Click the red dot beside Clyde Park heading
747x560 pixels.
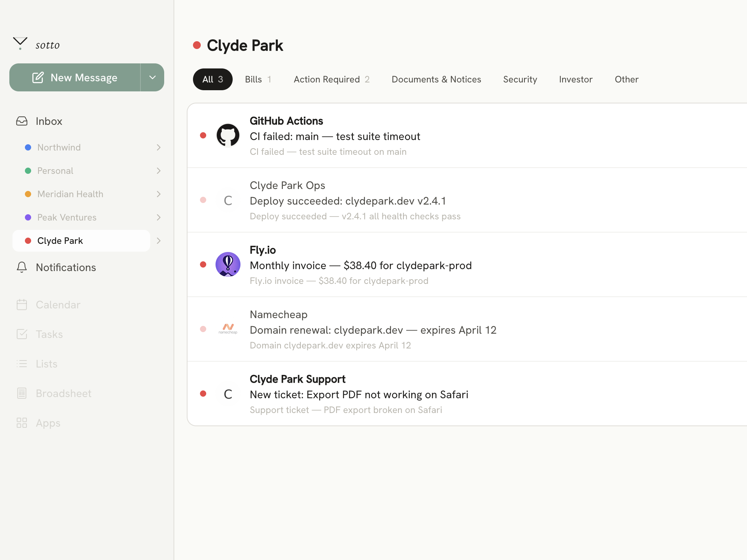[197, 45]
